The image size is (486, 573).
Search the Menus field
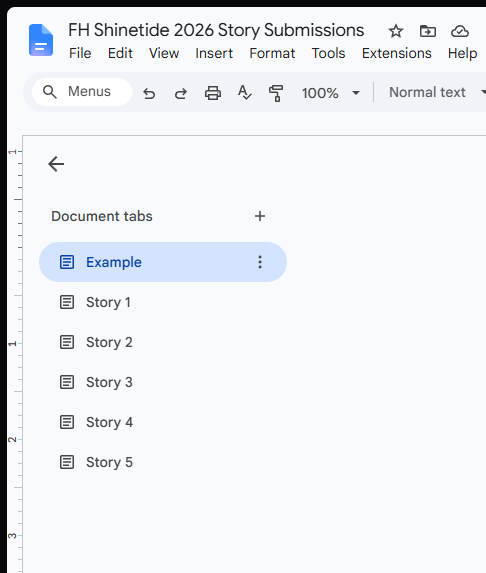82,92
